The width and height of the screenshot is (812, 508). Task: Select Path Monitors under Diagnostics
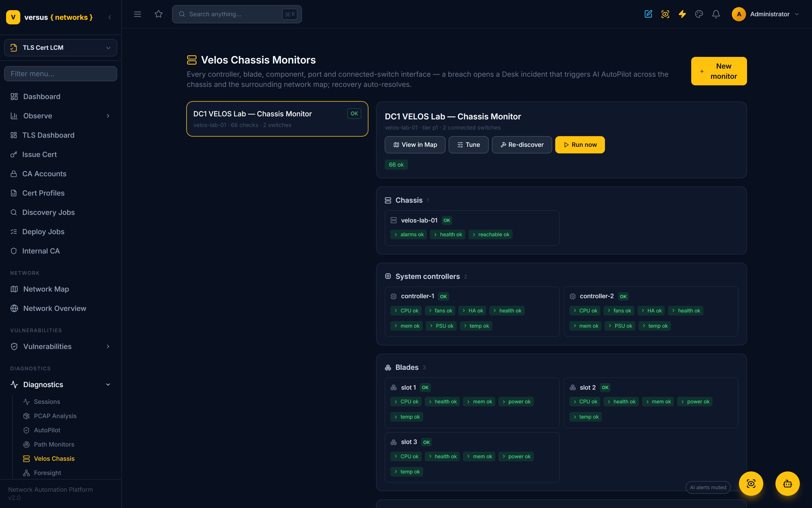54,444
